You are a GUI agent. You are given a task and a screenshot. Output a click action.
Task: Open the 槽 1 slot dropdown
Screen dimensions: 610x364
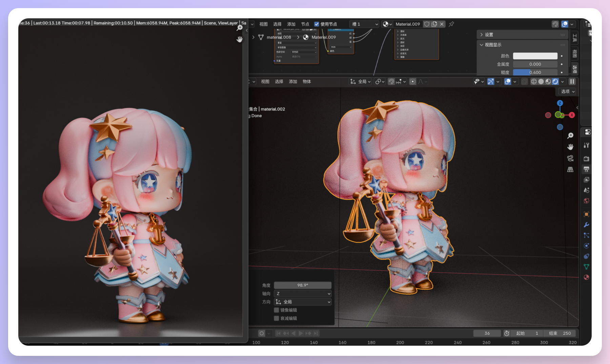pyautogui.click(x=365, y=24)
